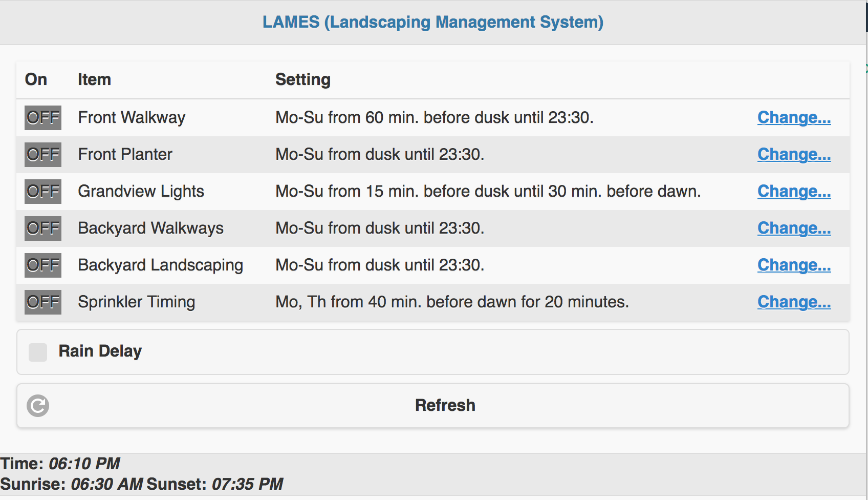
Task: Turn on the Front Planter switch
Action: (43, 155)
